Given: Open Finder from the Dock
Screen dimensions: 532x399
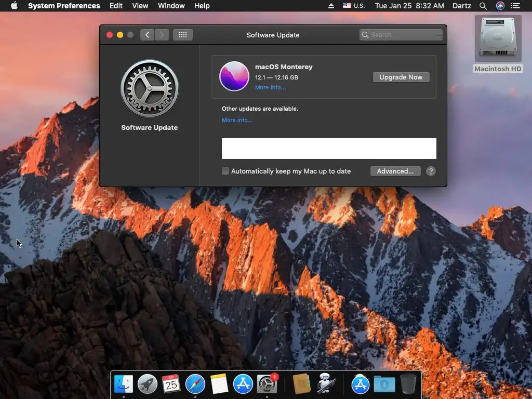Looking at the screenshot, I should [124, 384].
